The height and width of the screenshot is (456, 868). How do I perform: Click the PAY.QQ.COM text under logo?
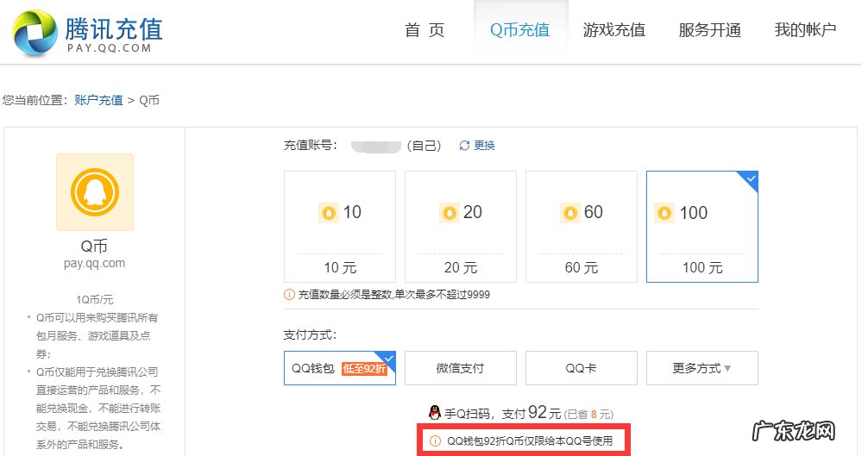(109, 48)
